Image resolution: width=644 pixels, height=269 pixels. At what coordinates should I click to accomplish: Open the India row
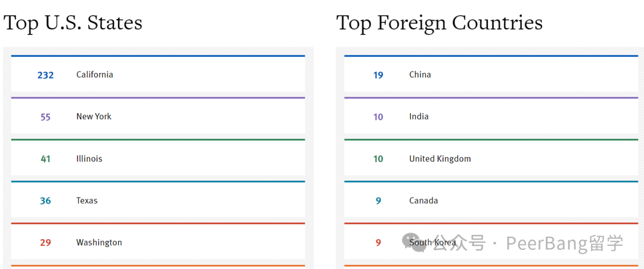pos(491,116)
